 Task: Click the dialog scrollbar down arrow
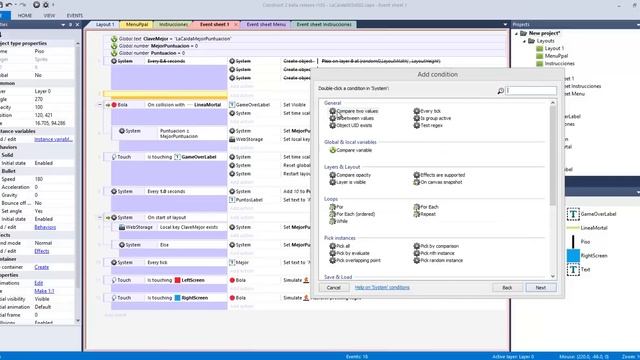[553, 276]
